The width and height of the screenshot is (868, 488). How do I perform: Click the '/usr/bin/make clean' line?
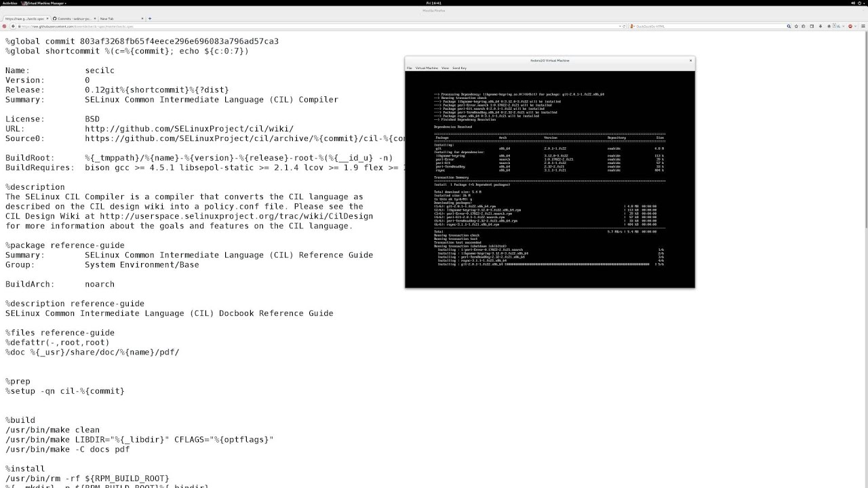(x=52, y=430)
